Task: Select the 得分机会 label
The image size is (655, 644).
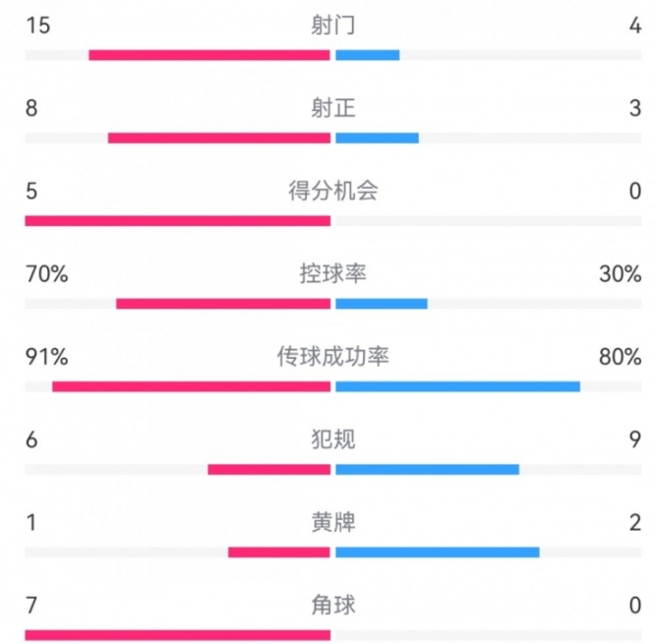Action: click(x=331, y=191)
